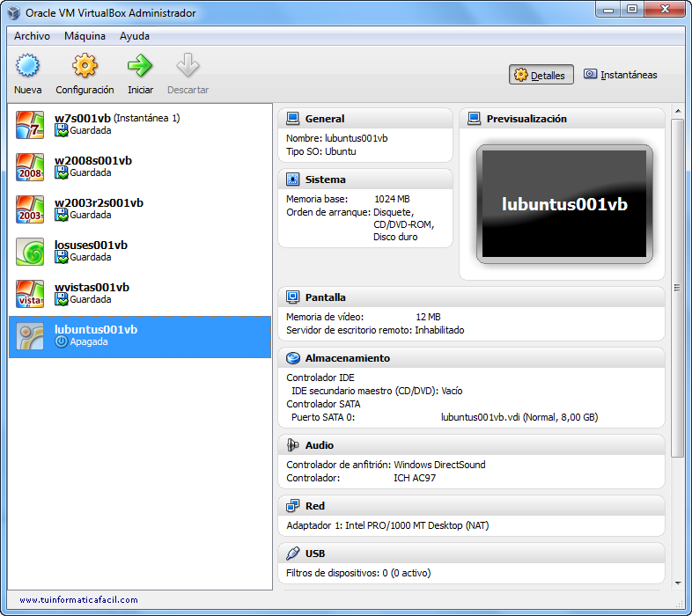Click the 'Controlador SATA' text
Screen dimensions: 692x616
pyautogui.click(x=323, y=404)
